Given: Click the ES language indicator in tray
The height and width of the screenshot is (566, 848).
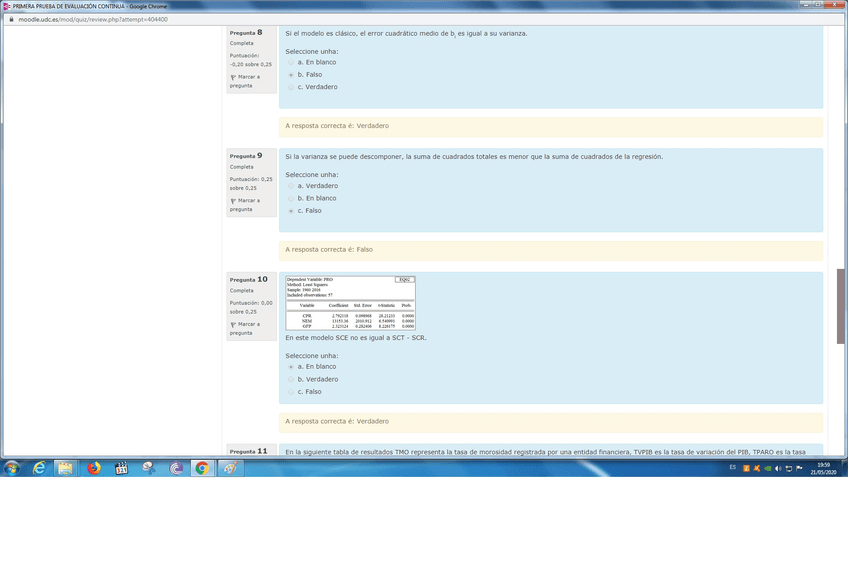Looking at the screenshot, I should point(732,467).
